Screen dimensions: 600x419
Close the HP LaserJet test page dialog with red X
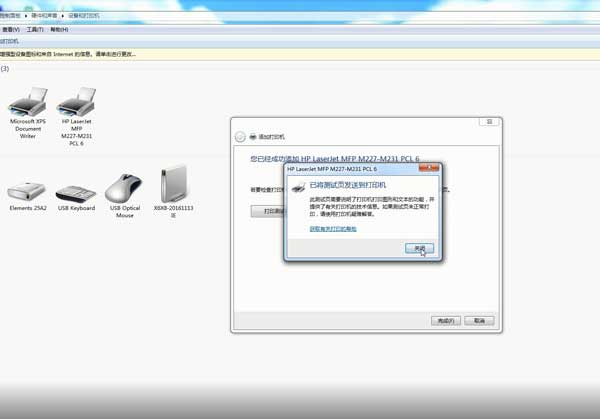point(429,168)
